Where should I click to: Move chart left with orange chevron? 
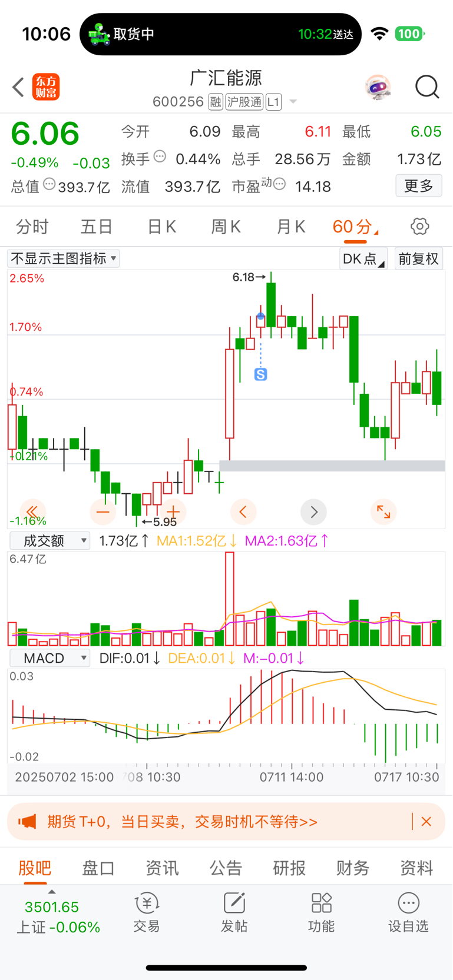click(243, 511)
